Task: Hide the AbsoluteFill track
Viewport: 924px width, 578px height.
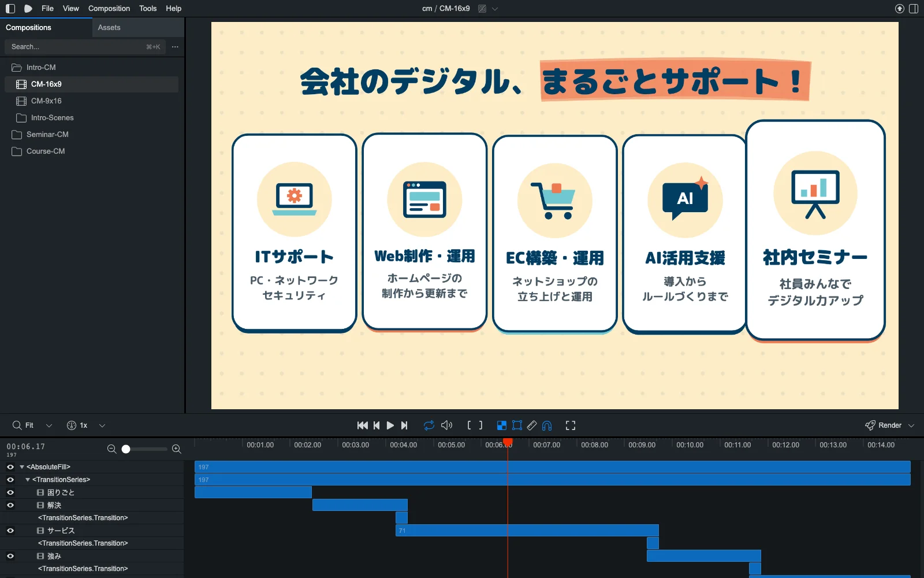Action: pos(10,467)
